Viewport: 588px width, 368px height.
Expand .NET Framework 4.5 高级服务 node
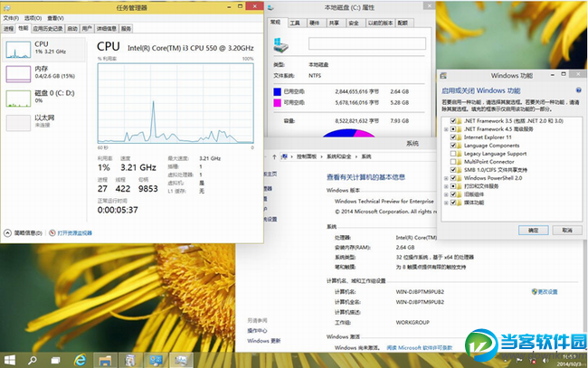(446, 129)
